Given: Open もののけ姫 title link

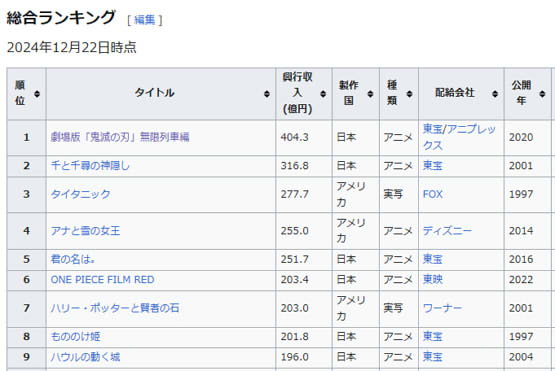Looking at the screenshot, I should point(75,336).
